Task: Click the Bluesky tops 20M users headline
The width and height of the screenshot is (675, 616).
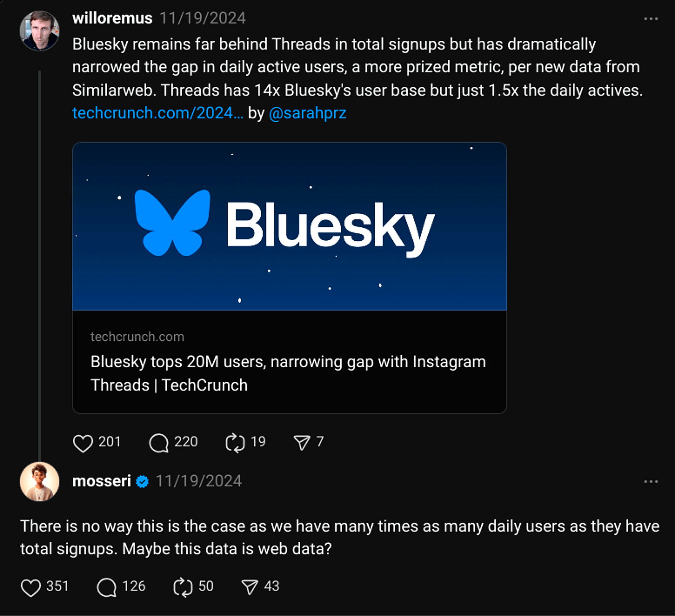Action: (288, 373)
